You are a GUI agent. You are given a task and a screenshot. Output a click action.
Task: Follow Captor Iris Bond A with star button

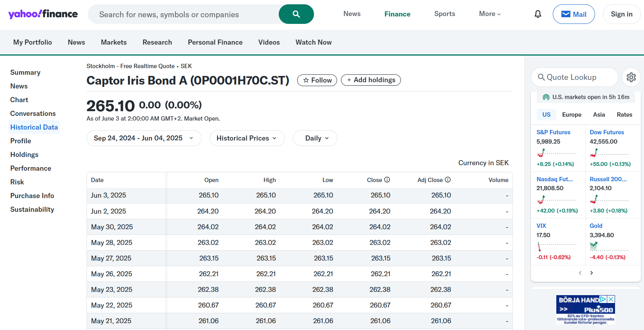(x=317, y=80)
